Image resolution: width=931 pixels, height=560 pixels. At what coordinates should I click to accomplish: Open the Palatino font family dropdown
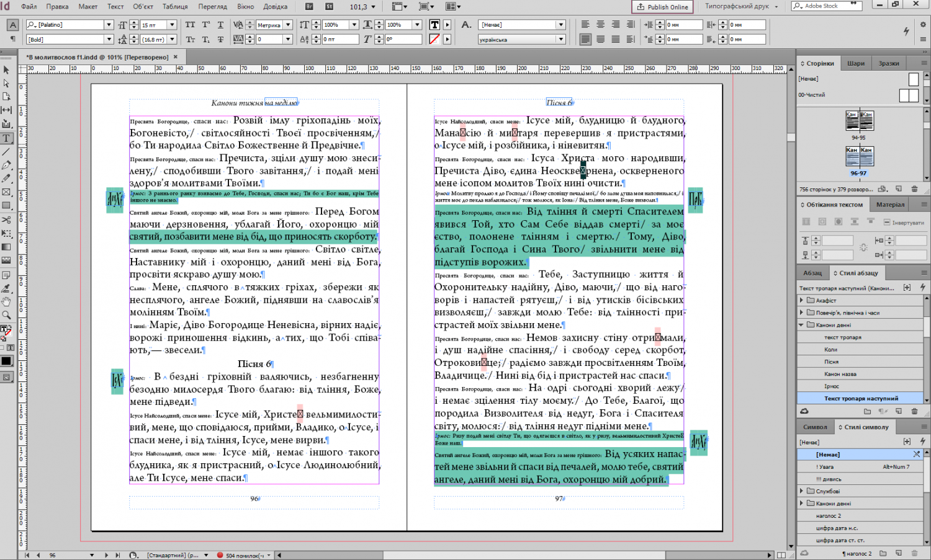coord(109,25)
